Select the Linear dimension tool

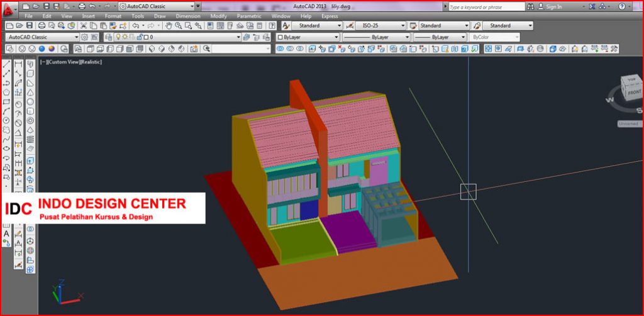tap(18, 64)
